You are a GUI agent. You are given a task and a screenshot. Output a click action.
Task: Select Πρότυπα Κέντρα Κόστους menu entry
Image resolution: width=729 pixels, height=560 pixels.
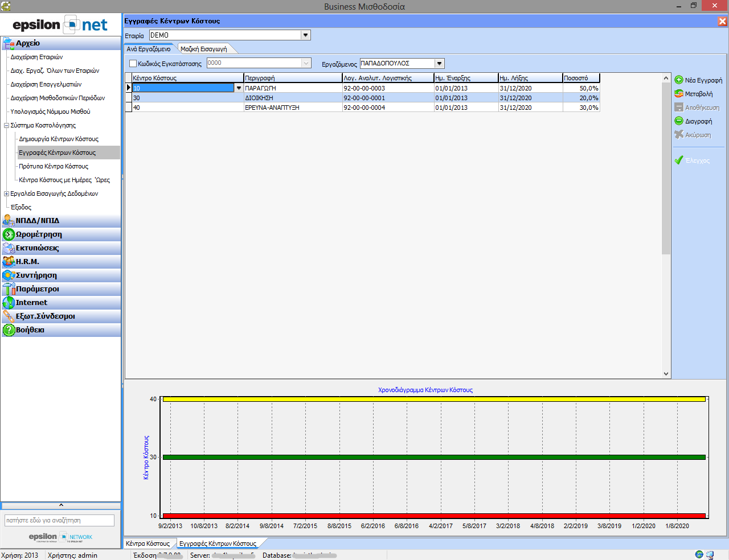(x=54, y=166)
